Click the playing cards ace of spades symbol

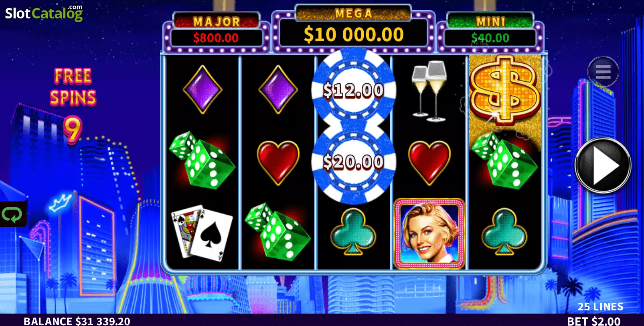pyautogui.click(x=202, y=233)
